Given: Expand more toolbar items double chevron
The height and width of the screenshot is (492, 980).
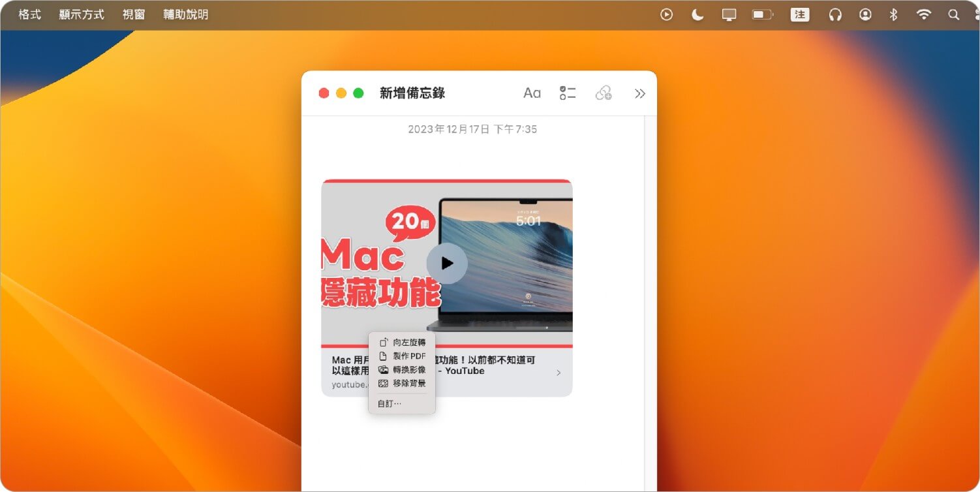Looking at the screenshot, I should point(640,93).
